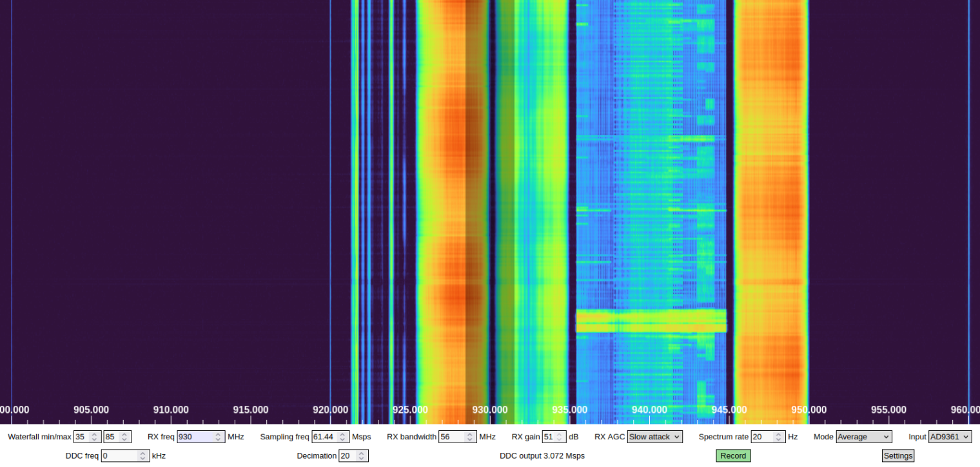Screen dimensions: 980x467
Task: Expand the RX AGC dropdown
Action: [654, 437]
